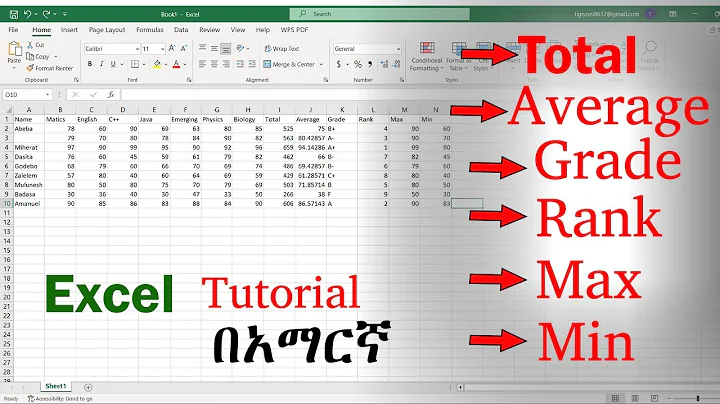Select the Sheet1 tab

pos(56,387)
